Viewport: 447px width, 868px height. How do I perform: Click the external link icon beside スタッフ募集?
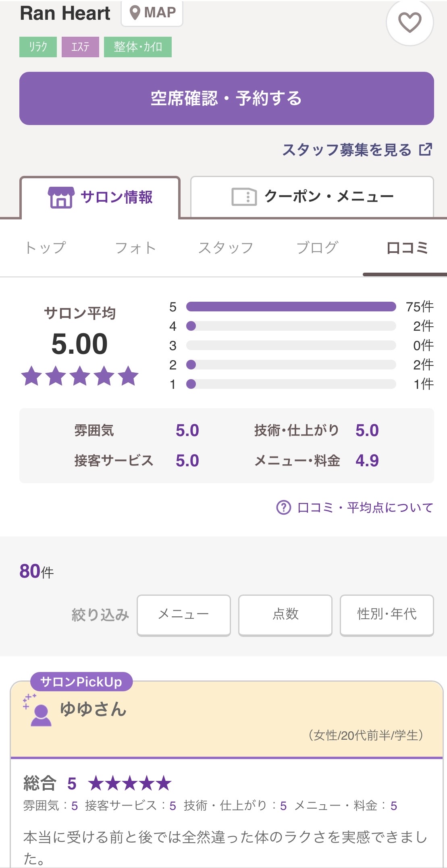pyautogui.click(x=426, y=150)
